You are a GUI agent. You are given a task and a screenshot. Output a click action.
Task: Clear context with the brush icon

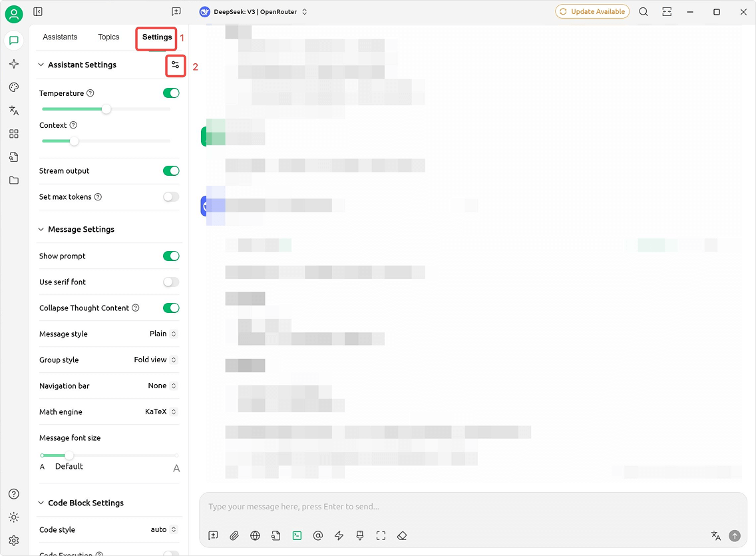tap(359, 536)
